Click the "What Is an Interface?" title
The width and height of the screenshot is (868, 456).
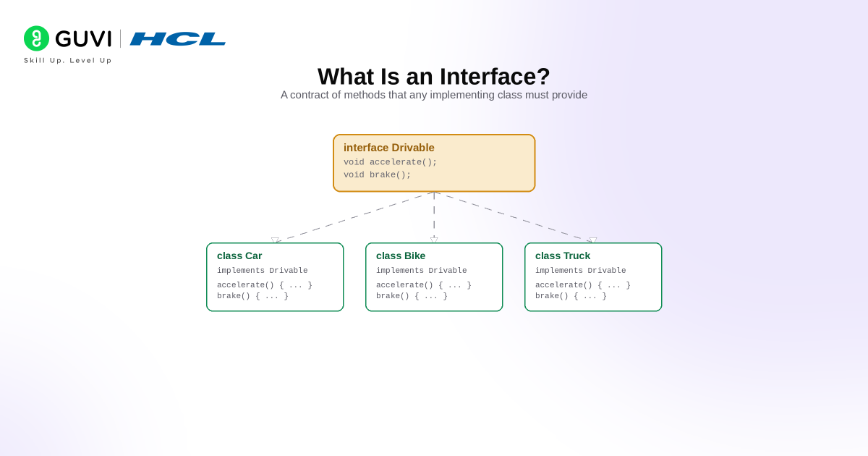click(x=434, y=77)
